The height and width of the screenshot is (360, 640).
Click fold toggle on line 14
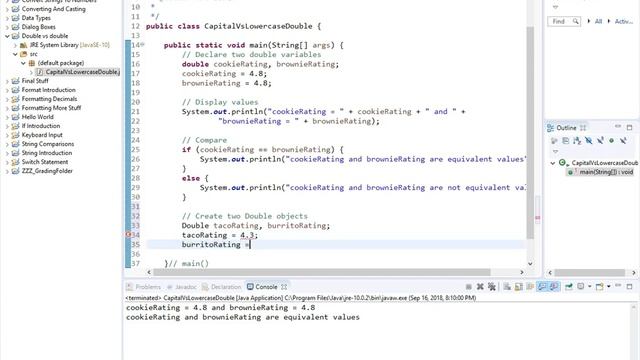(142, 44)
